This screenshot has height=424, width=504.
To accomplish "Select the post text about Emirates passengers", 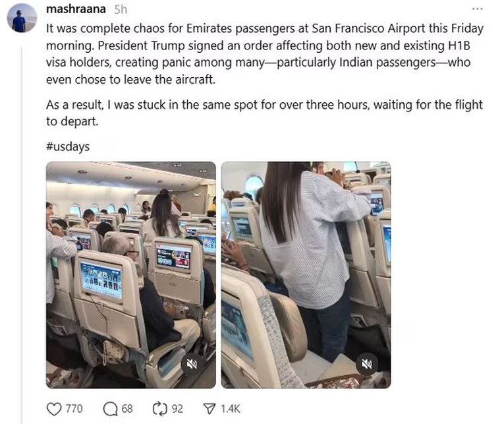I will (265, 53).
